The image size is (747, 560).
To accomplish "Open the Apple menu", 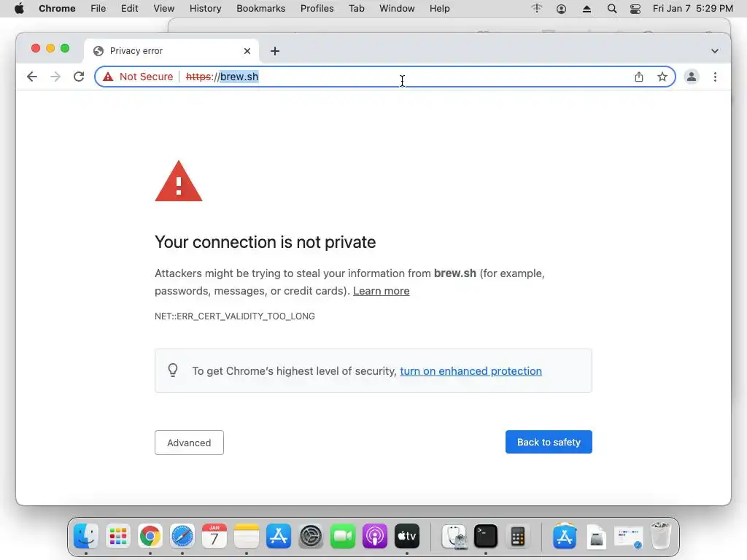I will coord(19,9).
